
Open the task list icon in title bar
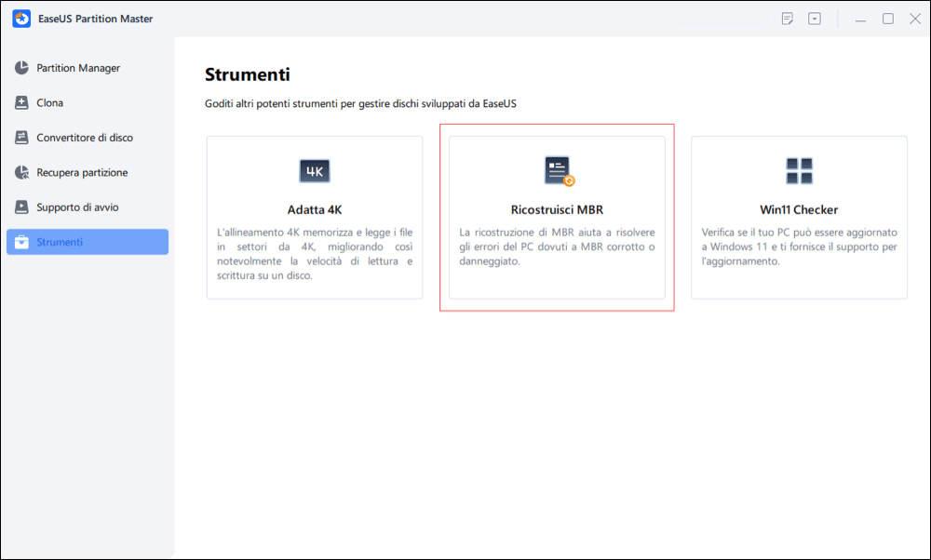coord(788,19)
